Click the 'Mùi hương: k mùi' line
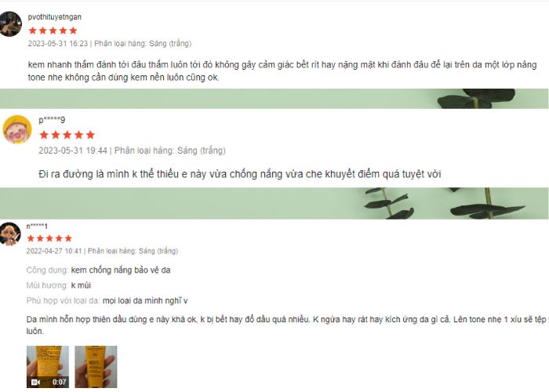 [59, 285]
